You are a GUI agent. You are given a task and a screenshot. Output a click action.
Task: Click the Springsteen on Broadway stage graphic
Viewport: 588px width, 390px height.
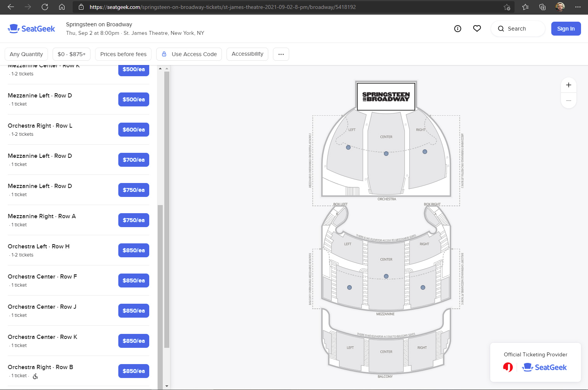386,96
